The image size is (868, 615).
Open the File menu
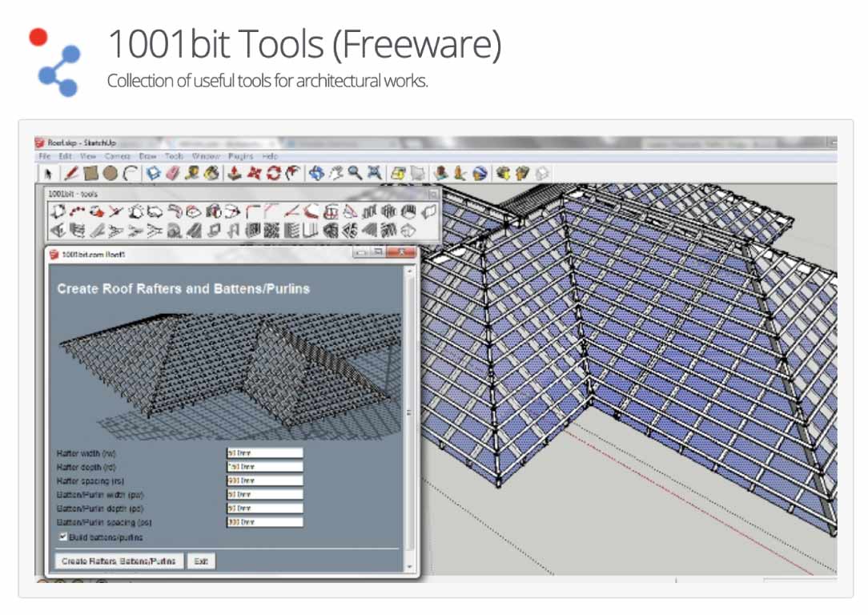(x=44, y=156)
